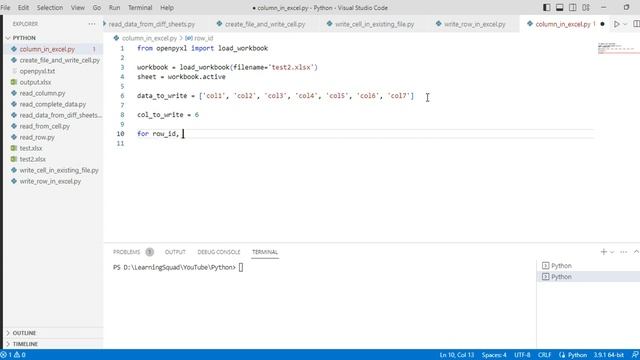
Task: Open read_from_cell.py in Explorer
Action: pyautogui.click(x=45, y=126)
